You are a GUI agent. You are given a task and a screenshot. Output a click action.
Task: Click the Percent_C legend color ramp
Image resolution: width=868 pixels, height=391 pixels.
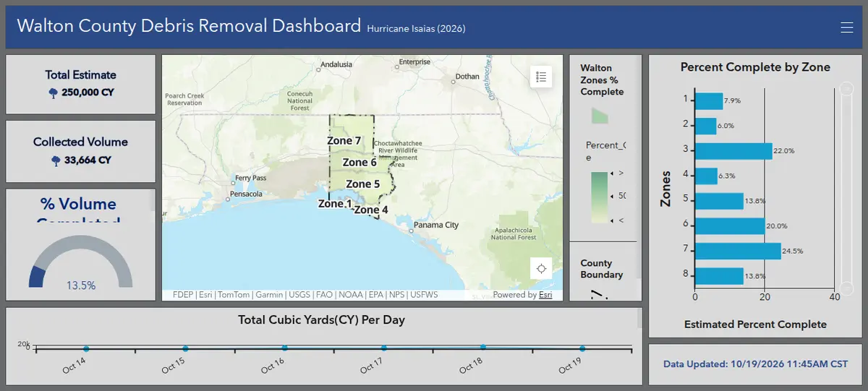coord(600,198)
